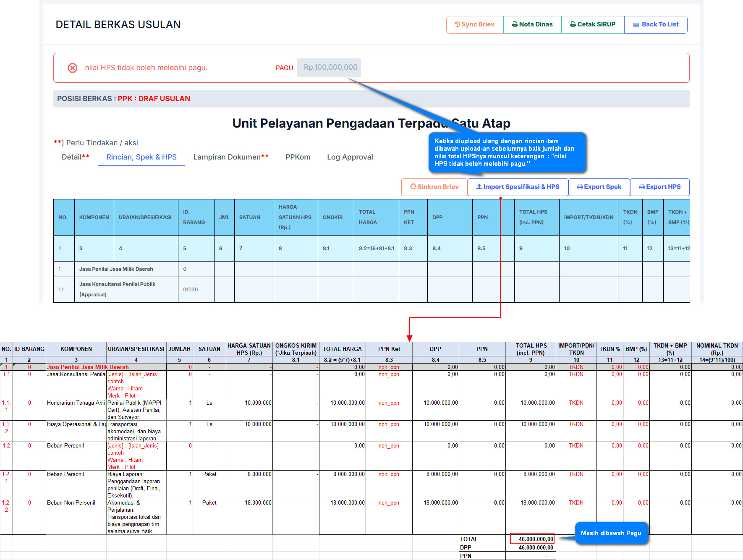Click the printer icon on Nota Dinas
743x560 pixels.
point(515,24)
